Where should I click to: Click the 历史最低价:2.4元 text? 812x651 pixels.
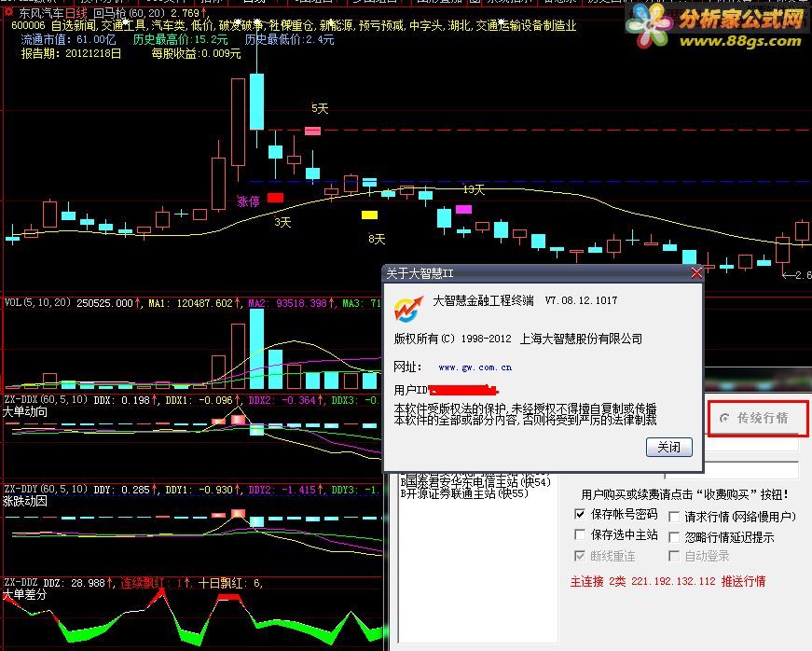[x=290, y=39]
